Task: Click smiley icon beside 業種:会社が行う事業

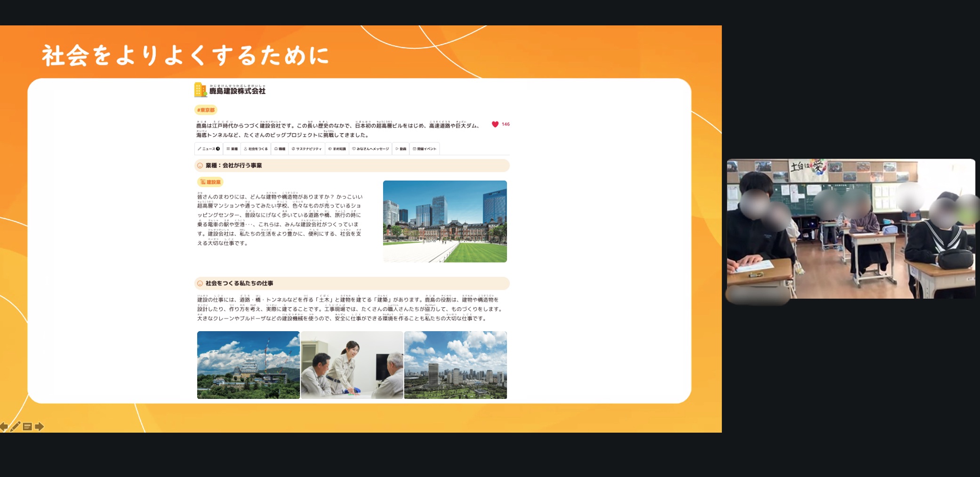Action: pyautogui.click(x=200, y=166)
